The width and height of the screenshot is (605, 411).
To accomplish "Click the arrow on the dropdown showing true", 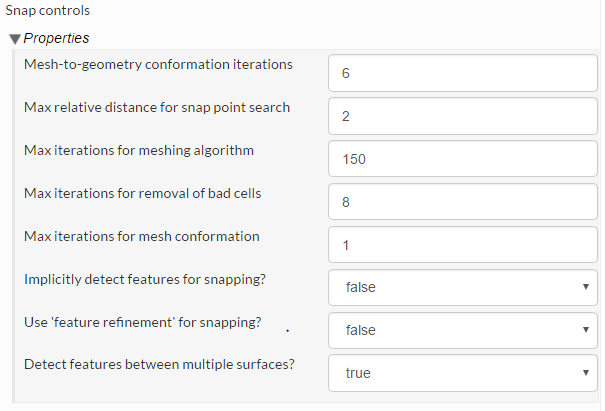I will pos(584,373).
